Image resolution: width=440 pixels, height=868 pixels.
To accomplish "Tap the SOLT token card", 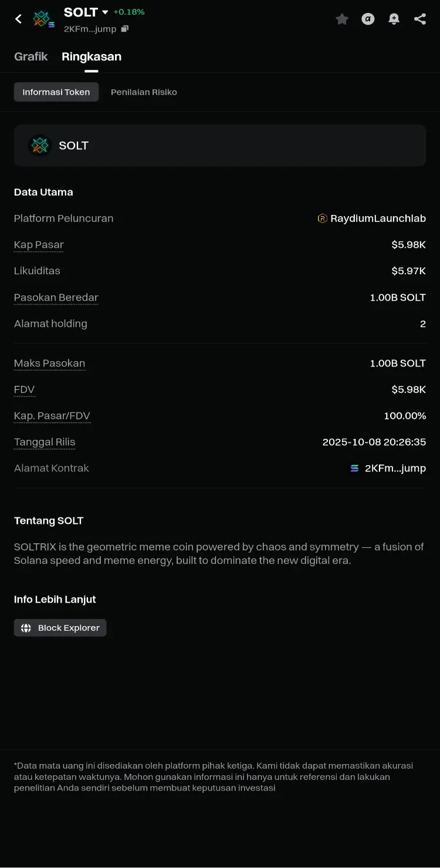I will (x=220, y=145).
